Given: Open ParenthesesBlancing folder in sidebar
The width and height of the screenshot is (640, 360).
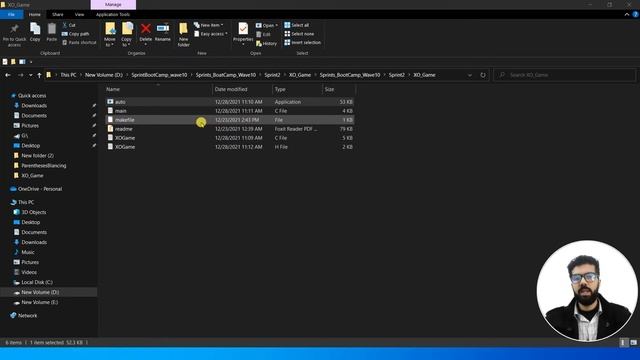Looking at the screenshot, I should tap(44, 166).
